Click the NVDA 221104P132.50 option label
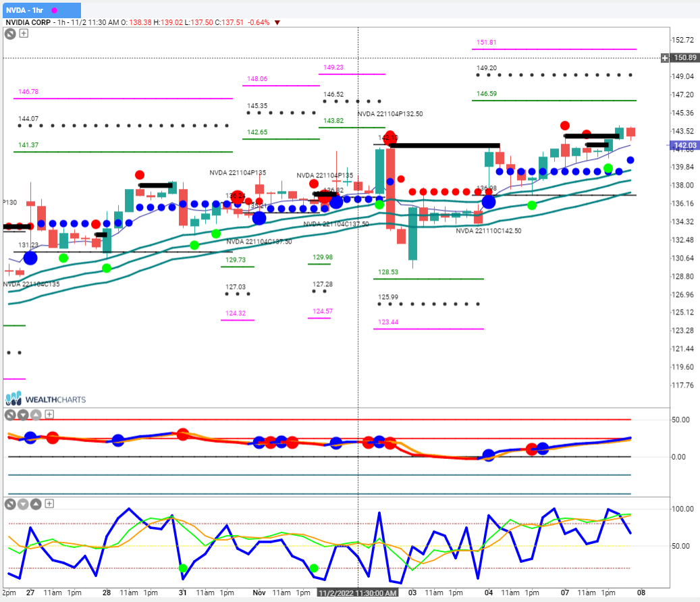Image resolution: width=700 pixels, height=602 pixels. coord(389,114)
